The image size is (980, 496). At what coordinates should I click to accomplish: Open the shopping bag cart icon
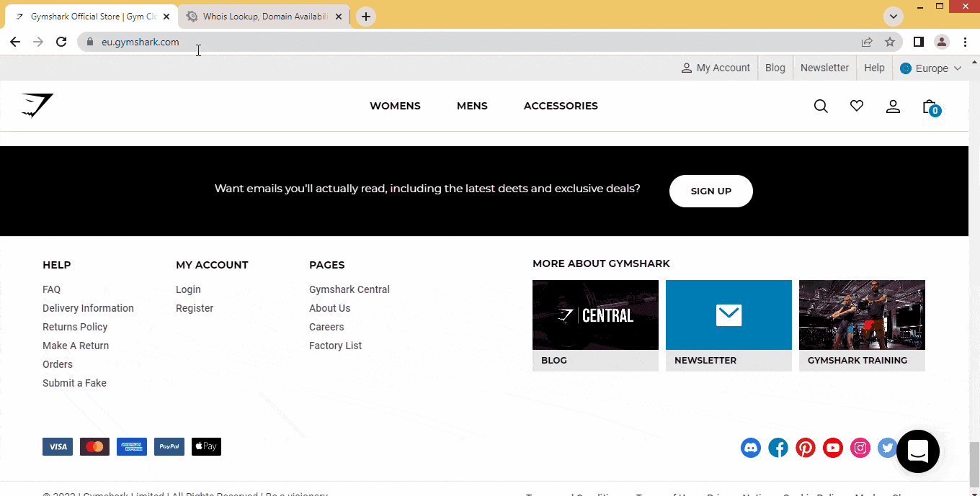tap(930, 107)
